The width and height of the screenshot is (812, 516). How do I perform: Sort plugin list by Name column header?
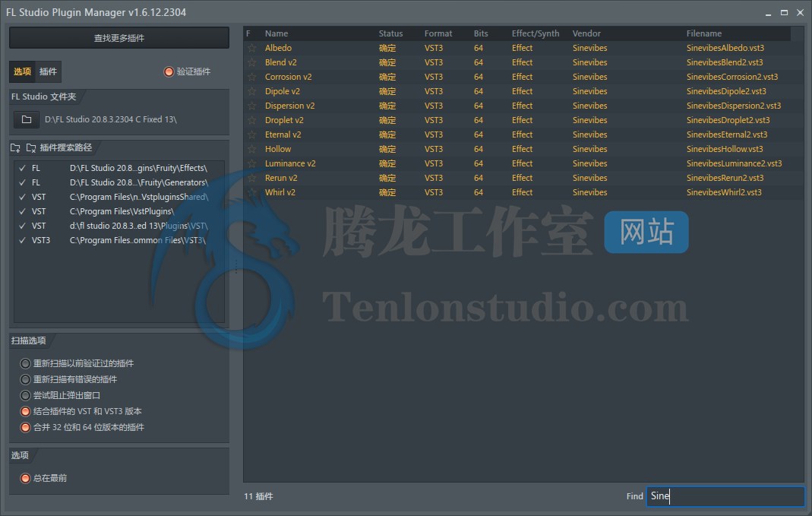276,33
